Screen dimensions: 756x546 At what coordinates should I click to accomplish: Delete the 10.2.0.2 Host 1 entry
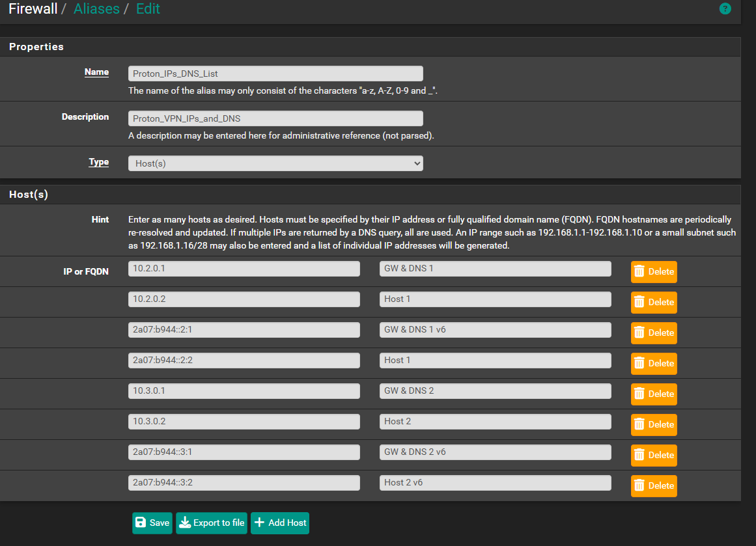click(654, 302)
